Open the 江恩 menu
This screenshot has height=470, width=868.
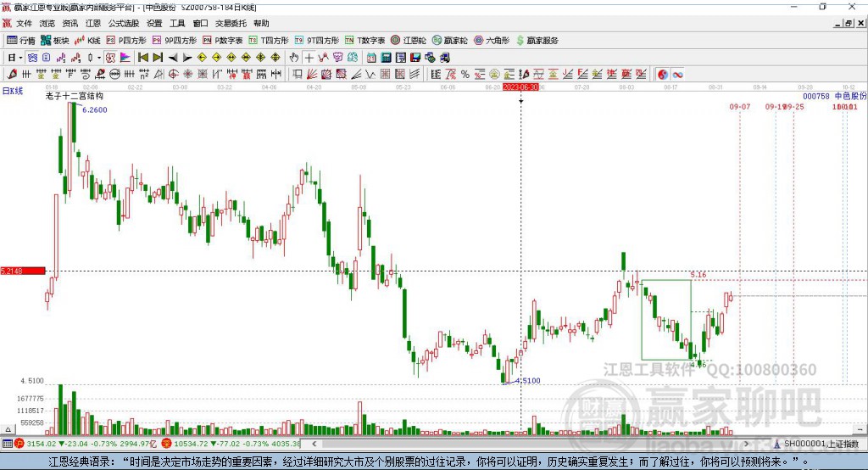(x=93, y=23)
